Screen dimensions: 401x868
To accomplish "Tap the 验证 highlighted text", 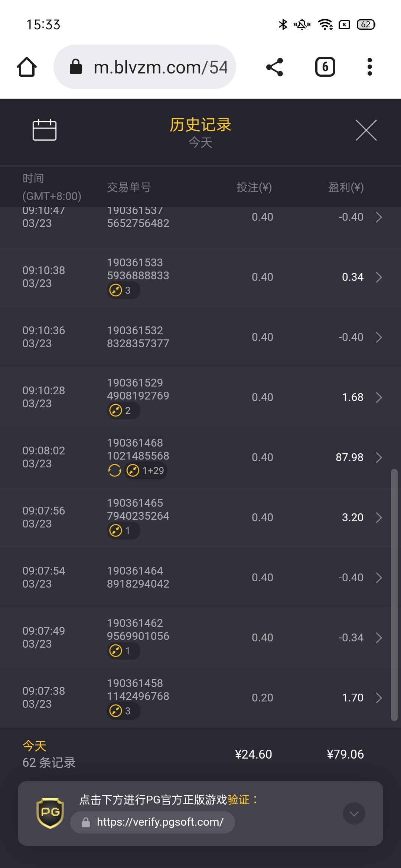I will 238,800.
